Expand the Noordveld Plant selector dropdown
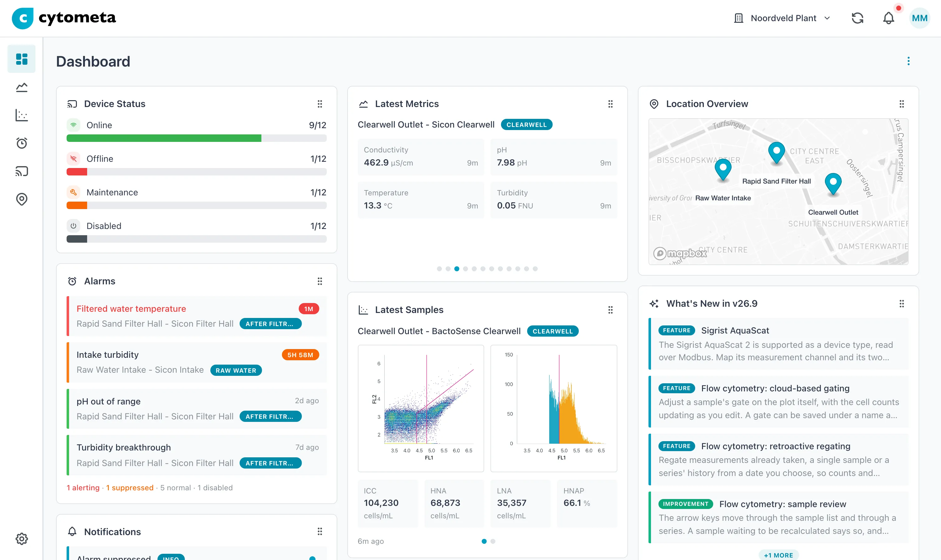Image resolution: width=941 pixels, height=560 pixels. point(782,18)
